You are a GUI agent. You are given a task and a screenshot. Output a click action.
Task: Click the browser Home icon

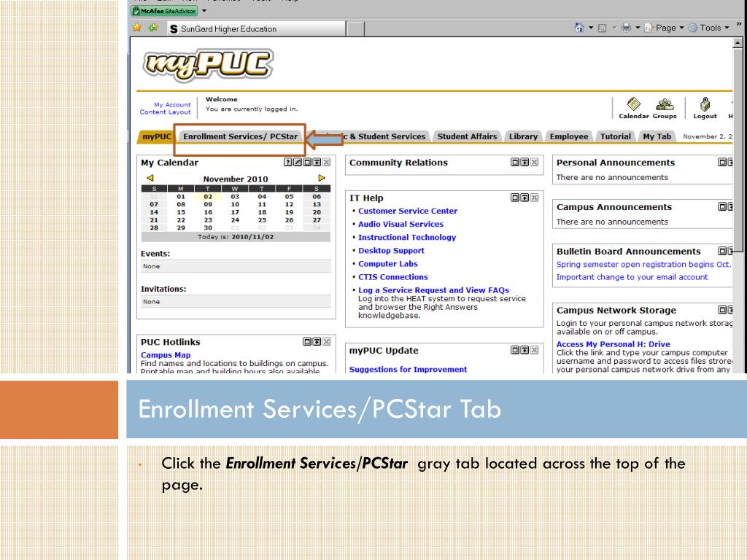[578, 28]
